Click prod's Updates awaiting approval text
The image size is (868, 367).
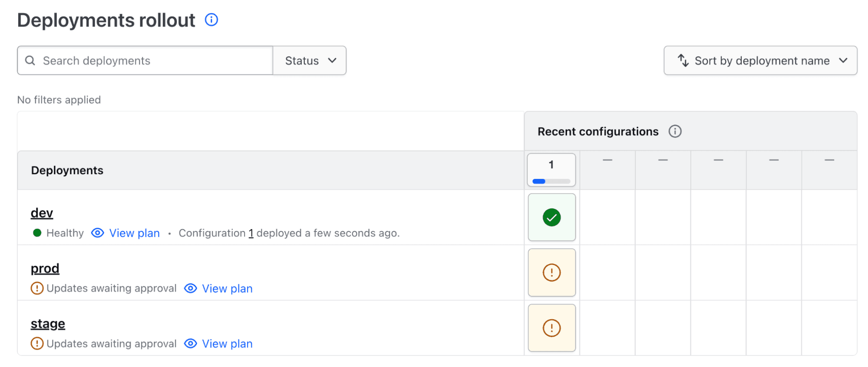pyautogui.click(x=112, y=288)
